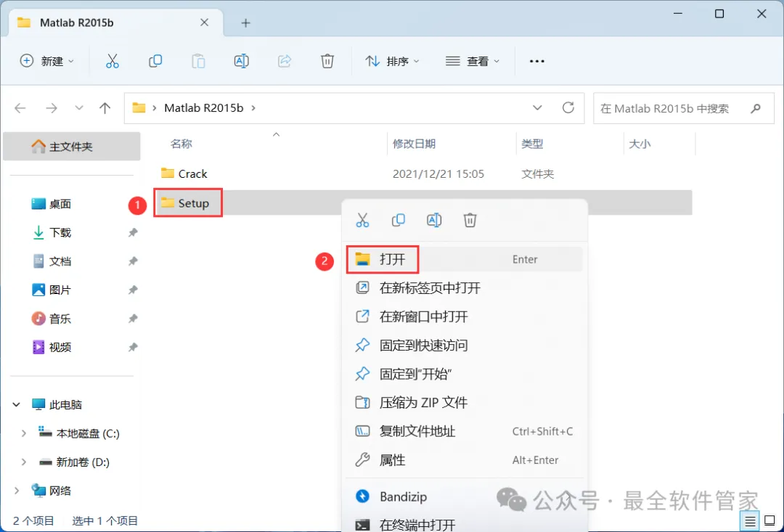Expand 本地磁盘 (C:) tree node
Viewport: 784px width, 532px height.
point(23,433)
